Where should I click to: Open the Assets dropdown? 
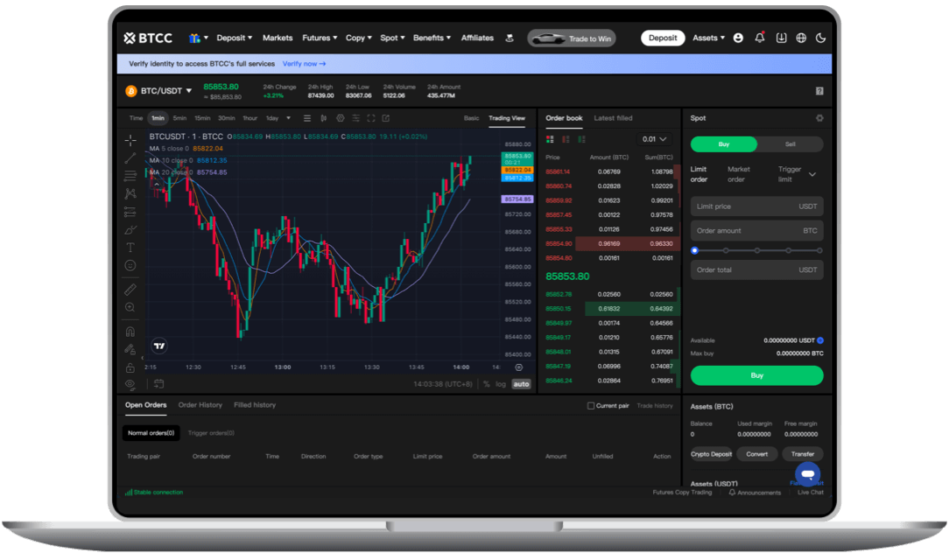(709, 38)
